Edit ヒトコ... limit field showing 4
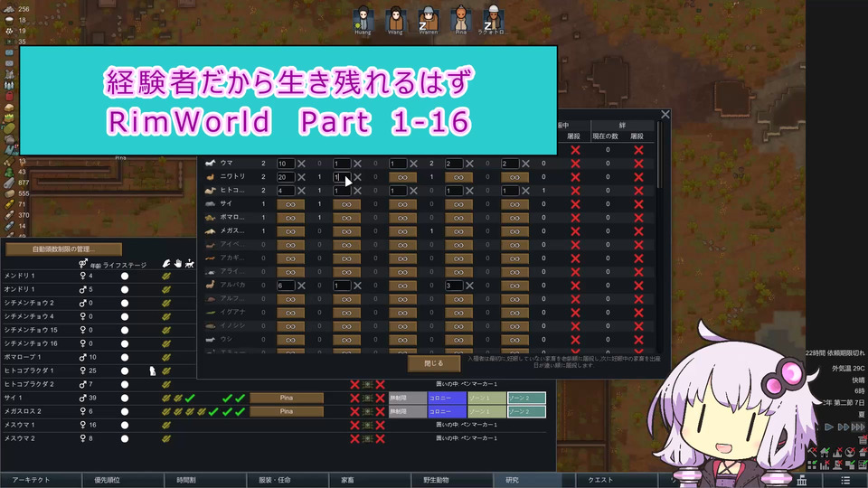Viewport: 868px width, 488px height. tap(286, 191)
